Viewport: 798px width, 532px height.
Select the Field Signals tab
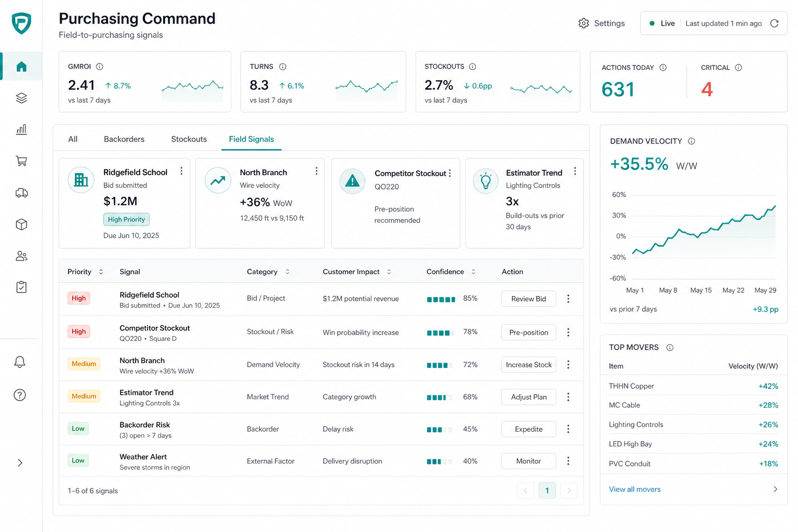pyautogui.click(x=251, y=139)
